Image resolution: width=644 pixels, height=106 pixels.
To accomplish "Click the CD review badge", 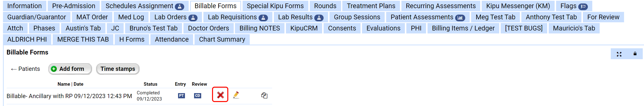I will [197, 95].
